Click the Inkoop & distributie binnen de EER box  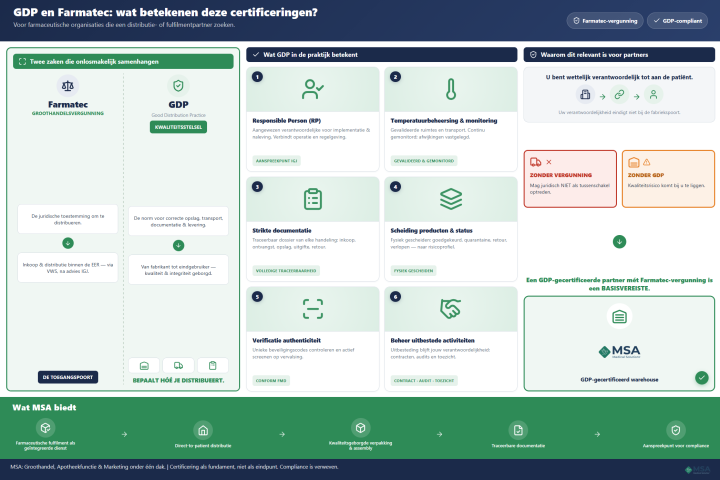point(68,268)
